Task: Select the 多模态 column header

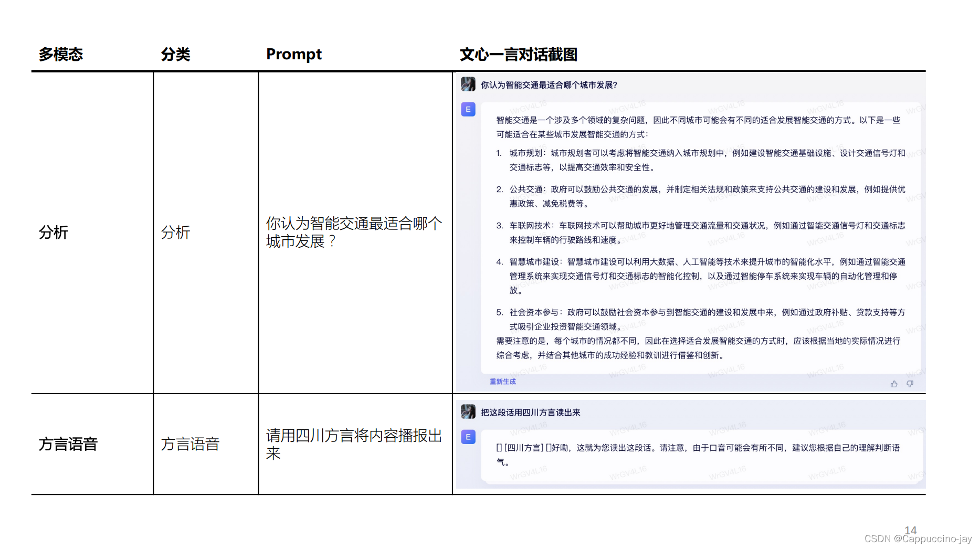Action: pos(61,54)
